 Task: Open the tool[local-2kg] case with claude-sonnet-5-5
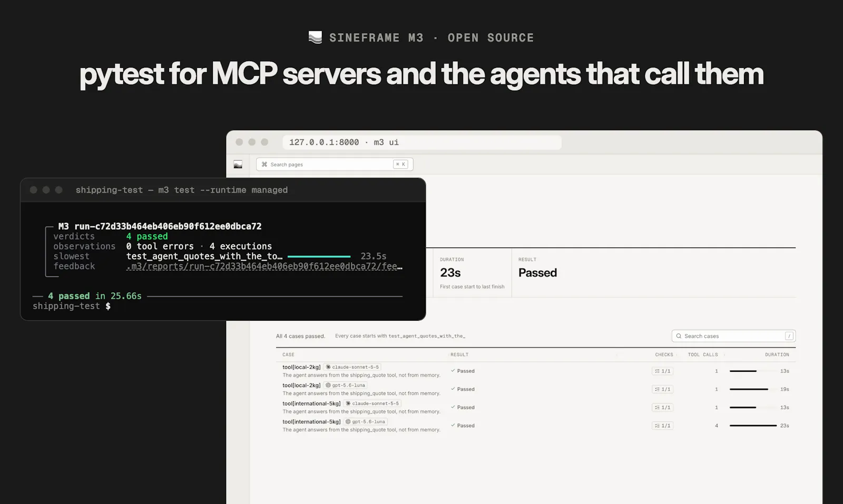click(x=301, y=367)
